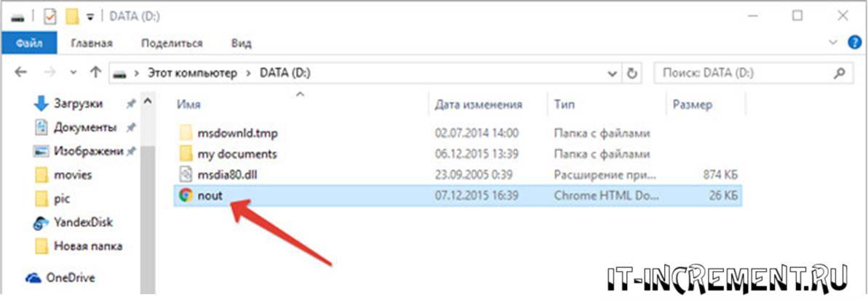
Task: Expand the ribbon with the chevron
Action: 836,44
